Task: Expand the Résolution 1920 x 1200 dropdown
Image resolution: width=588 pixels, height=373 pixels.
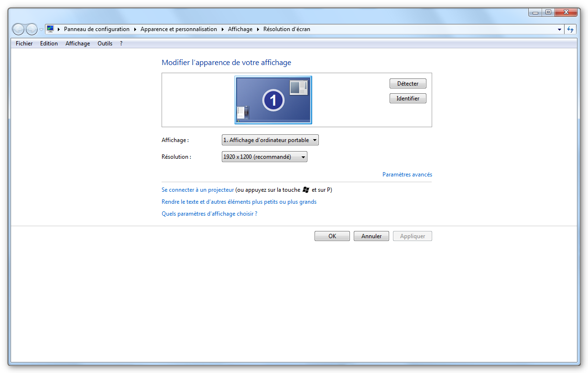Action: tap(264, 157)
